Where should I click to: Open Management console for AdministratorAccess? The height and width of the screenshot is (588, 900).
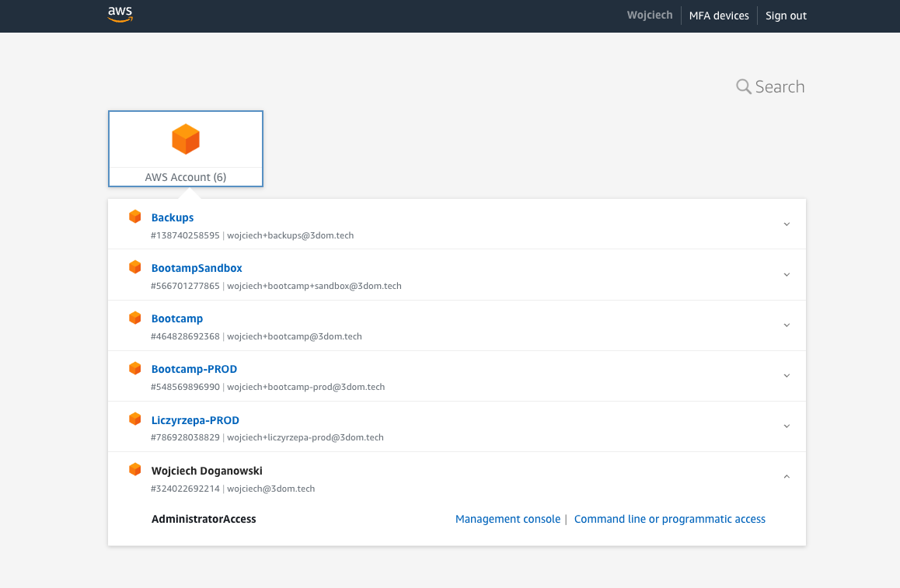coord(508,519)
